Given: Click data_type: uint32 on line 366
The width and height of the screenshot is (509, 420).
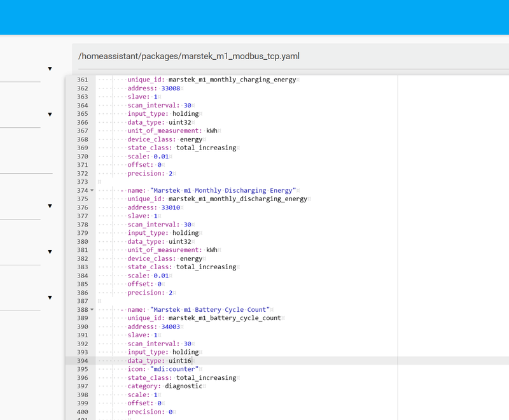Looking at the screenshot, I should click(x=160, y=122).
